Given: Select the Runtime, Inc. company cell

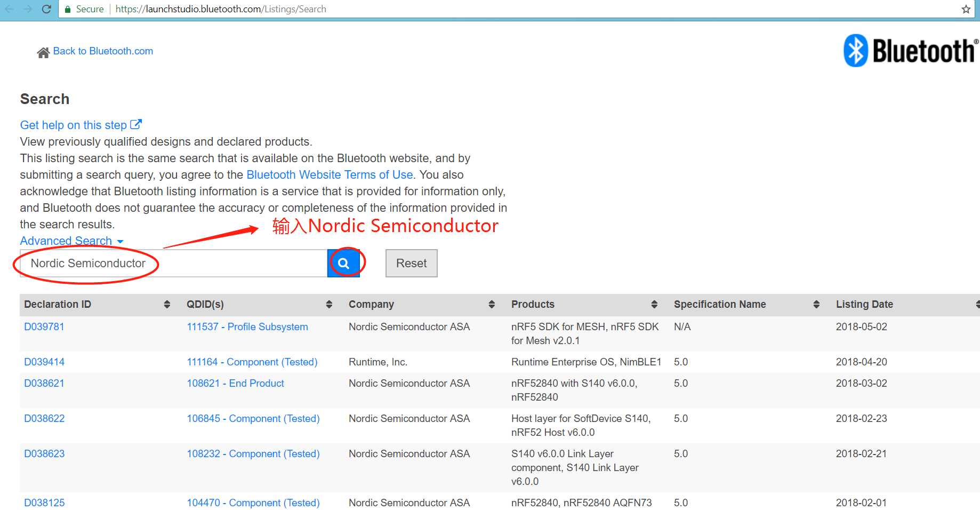Looking at the screenshot, I should pos(378,362).
